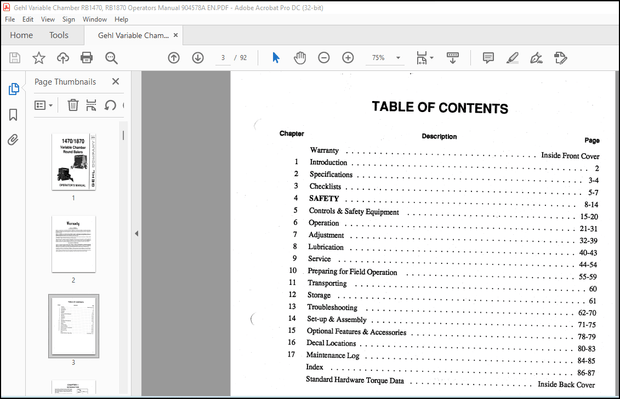This screenshot has width=620, height=399.
Task: Click the thumbnails panel scrollbar
Action: point(123,135)
